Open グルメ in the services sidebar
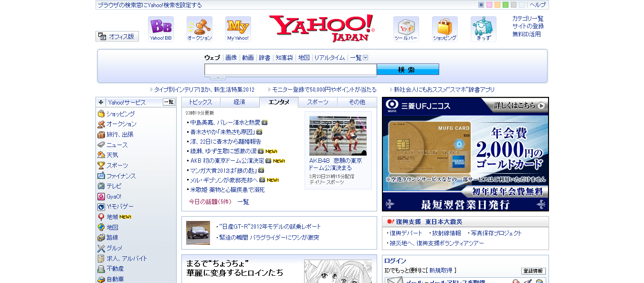 110,248
